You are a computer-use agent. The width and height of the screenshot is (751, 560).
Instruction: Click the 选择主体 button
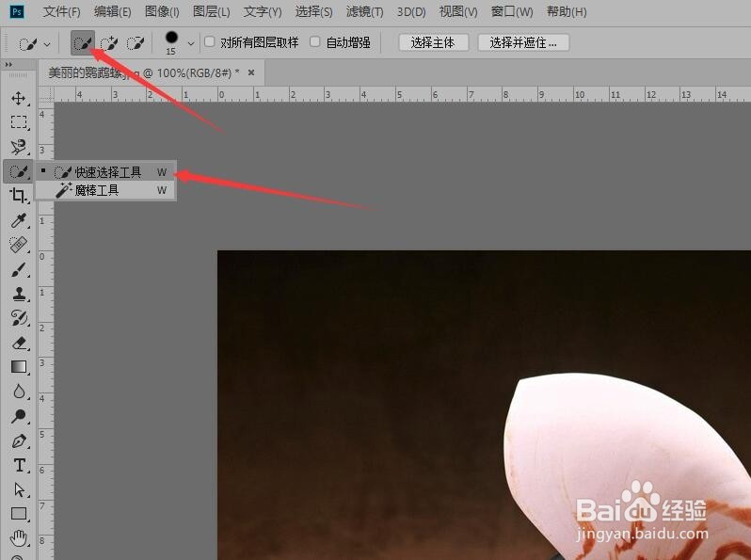point(433,42)
